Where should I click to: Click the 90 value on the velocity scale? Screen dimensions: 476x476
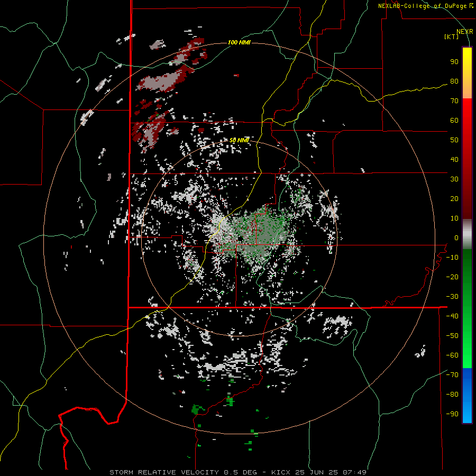[454, 62]
